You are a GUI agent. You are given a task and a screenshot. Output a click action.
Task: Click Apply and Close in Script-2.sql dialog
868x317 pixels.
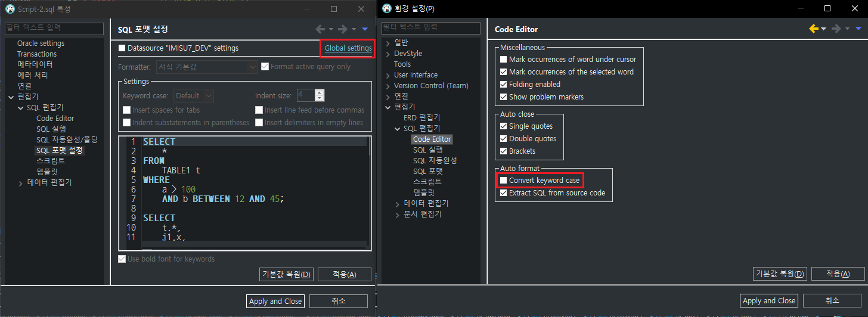(x=275, y=302)
